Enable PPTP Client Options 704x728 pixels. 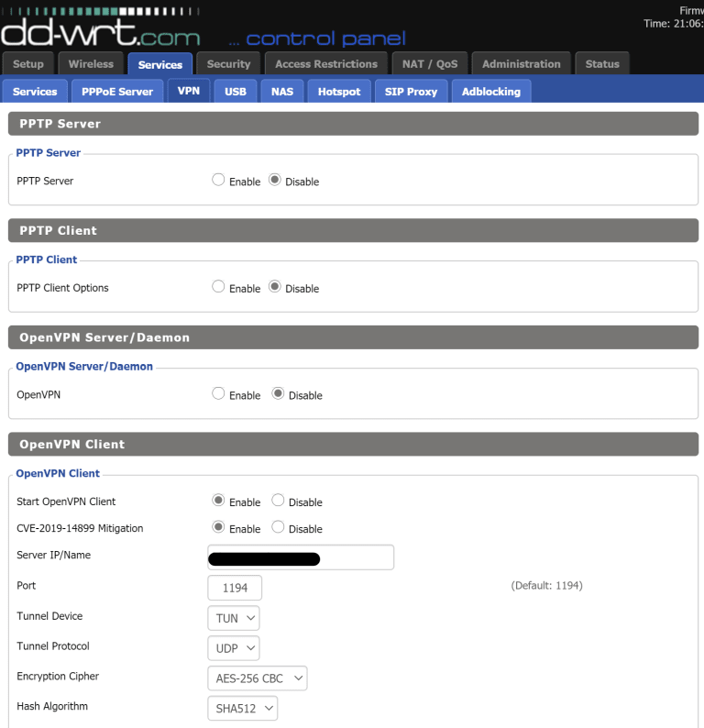(218, 286)
